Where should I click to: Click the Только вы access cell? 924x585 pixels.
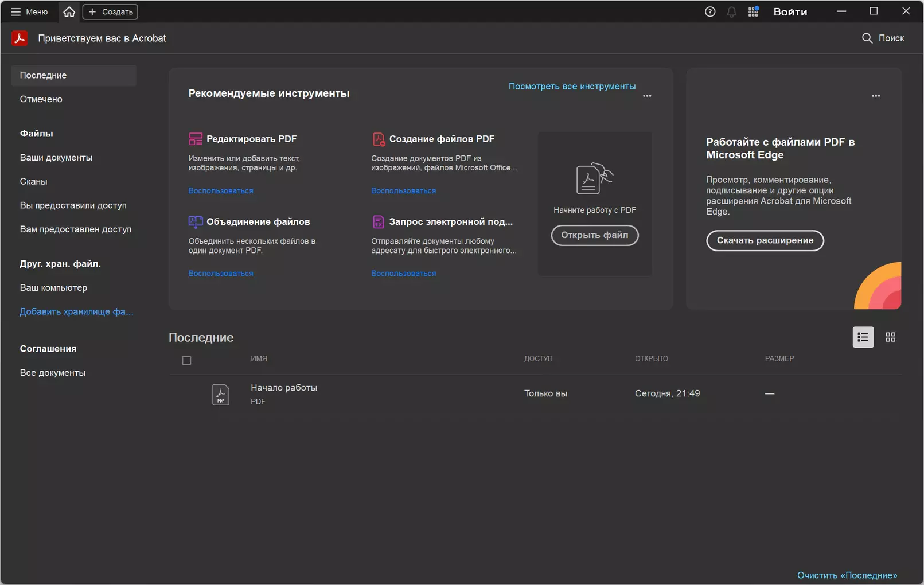(x=545, y=393)
